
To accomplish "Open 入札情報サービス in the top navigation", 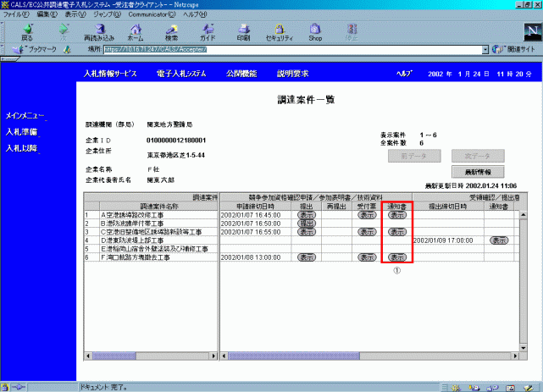I will (110, 74).
